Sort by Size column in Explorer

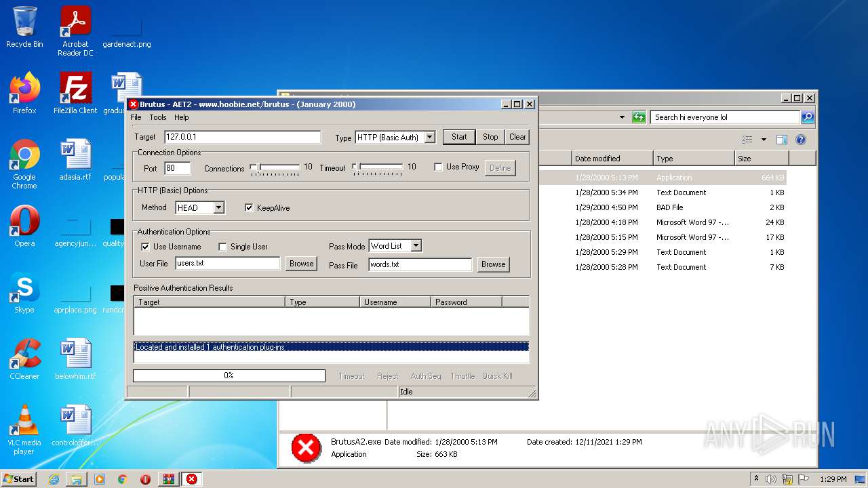pos(762,159)
